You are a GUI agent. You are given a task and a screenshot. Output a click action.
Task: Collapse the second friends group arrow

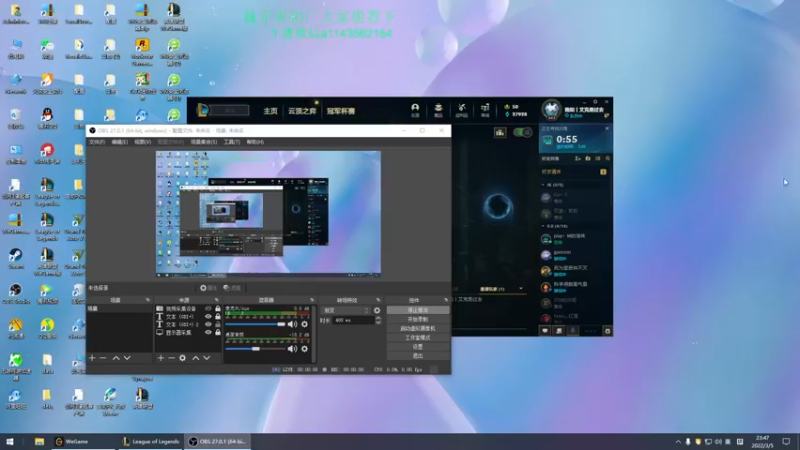[543, 226]
